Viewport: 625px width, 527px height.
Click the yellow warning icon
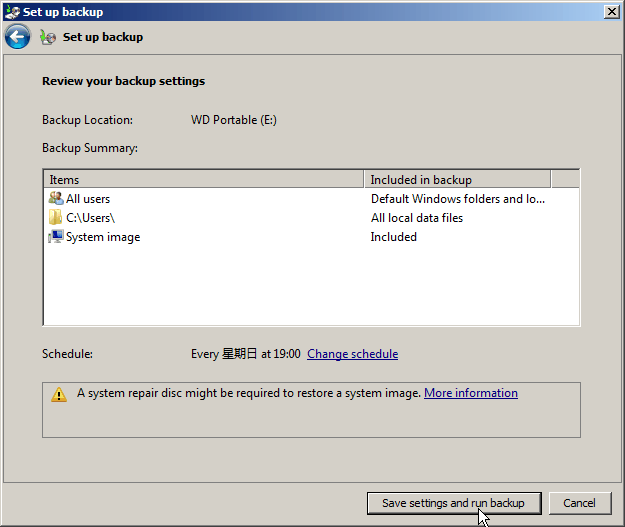59,394
